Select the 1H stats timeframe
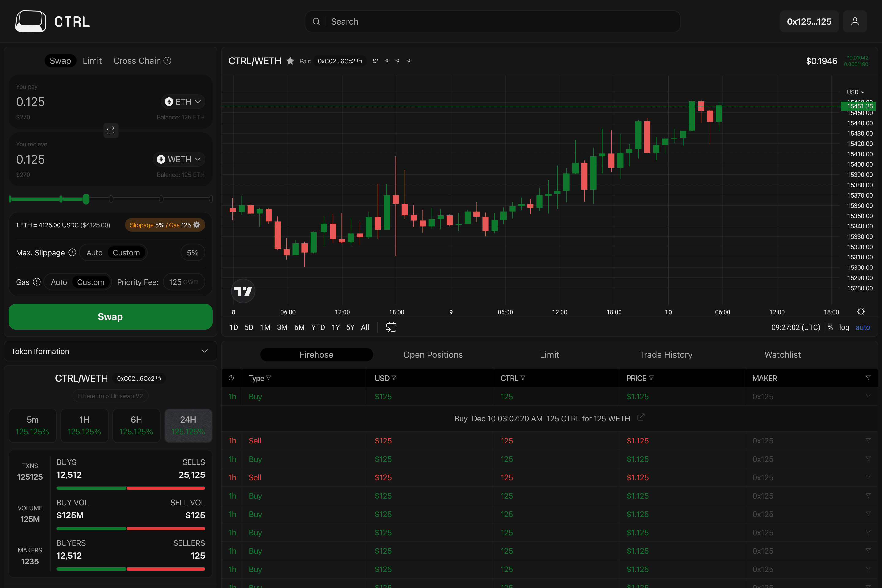 [x=85, y=426]
